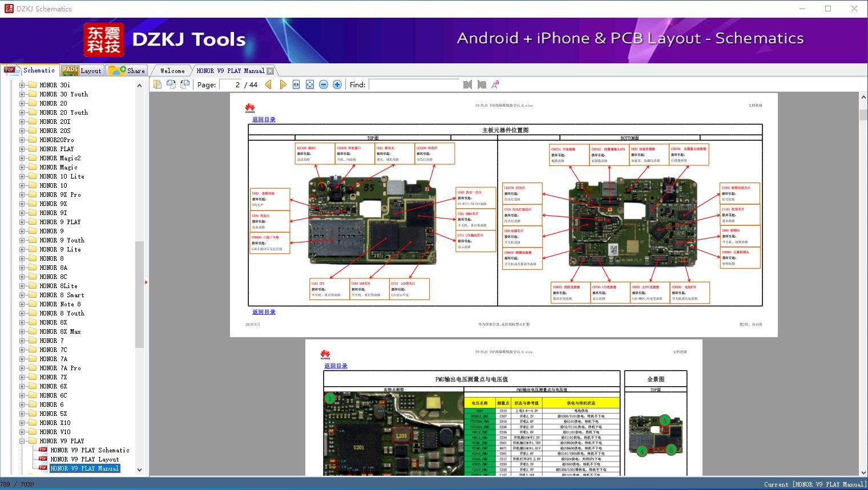Click the fit-to-width icon

(x=296, y=84)
